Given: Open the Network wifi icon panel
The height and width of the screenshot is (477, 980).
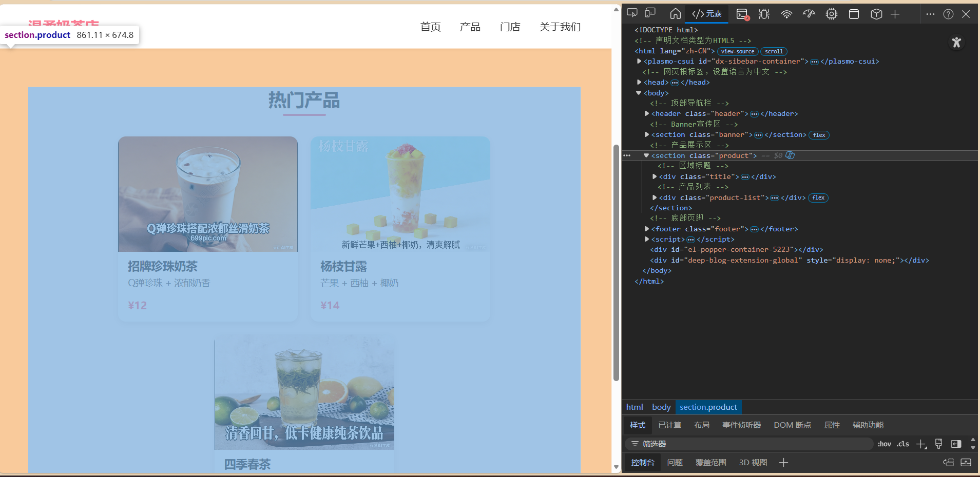Looking at the screenshot, I should coord(786,14).
